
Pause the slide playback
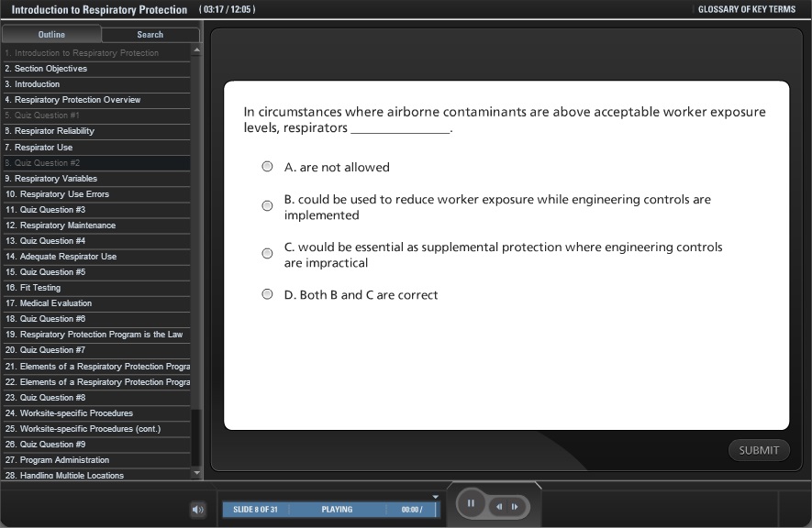[471, 503]
